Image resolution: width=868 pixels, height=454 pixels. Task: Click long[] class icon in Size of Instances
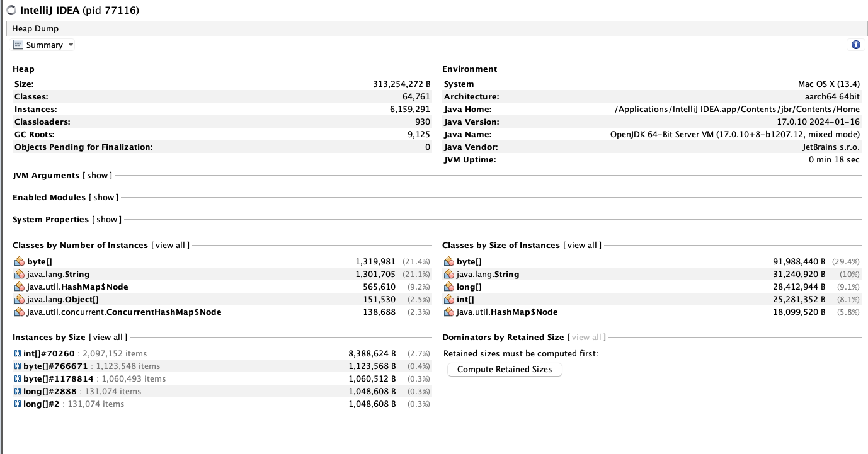pos(448,287)
